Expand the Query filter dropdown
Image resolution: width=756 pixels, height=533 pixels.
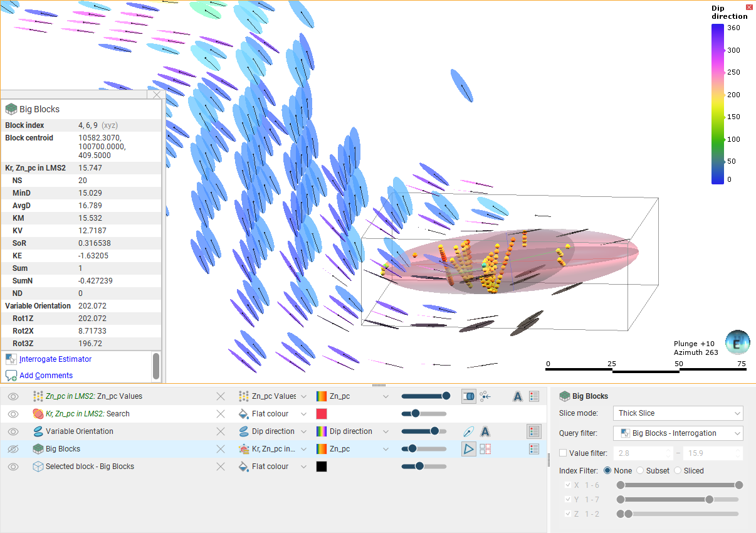pyautogui.click(x=678, y=433)
